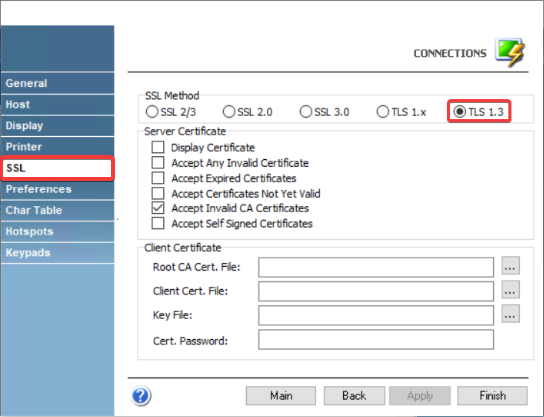The height and width of the screenshot is (417, 544).
Task: Go to the Keypads section
Action: [x=57, y=253]
